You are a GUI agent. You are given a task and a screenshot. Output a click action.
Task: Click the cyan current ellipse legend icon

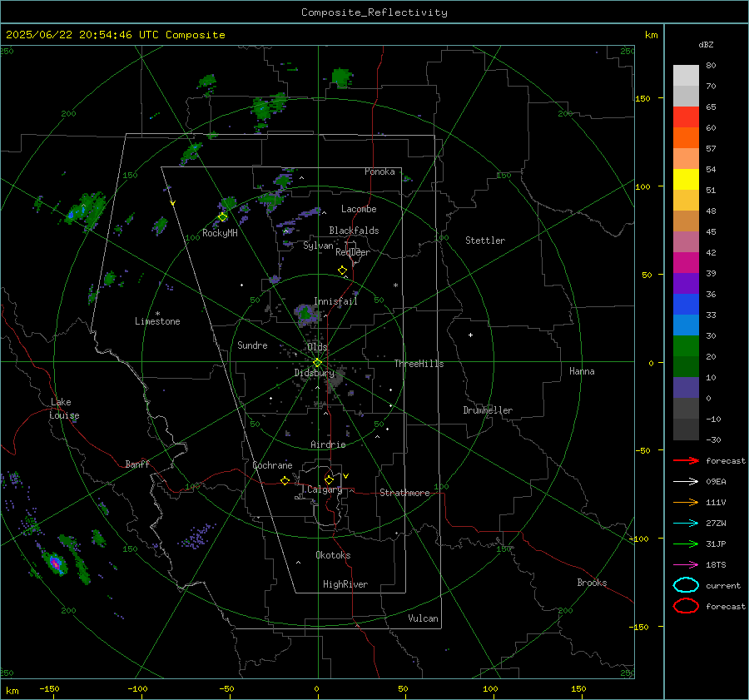686,585
